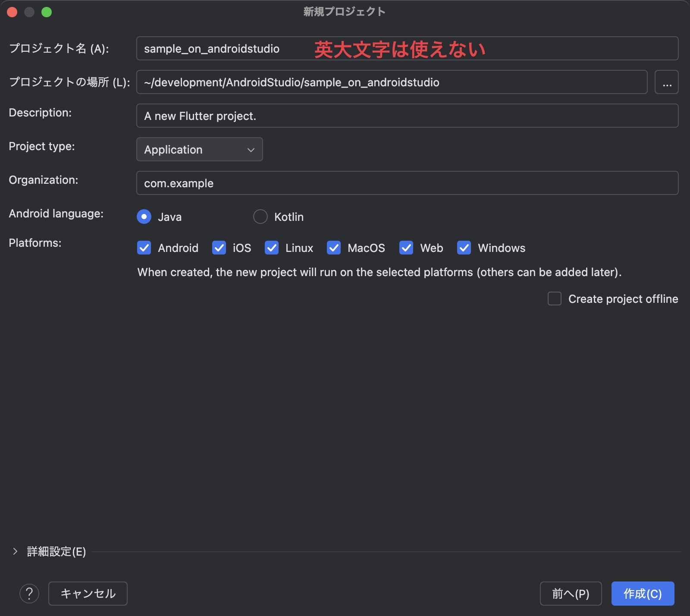This screenshot has width=690, height=616.
Task: Click the Application dropdown chevron
Action: click(251, 150)
